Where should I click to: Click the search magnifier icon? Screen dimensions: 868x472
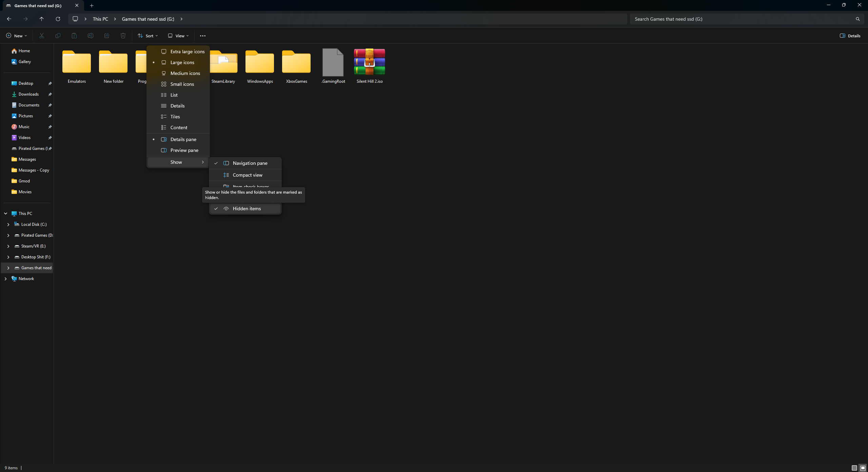coord(857,19)
